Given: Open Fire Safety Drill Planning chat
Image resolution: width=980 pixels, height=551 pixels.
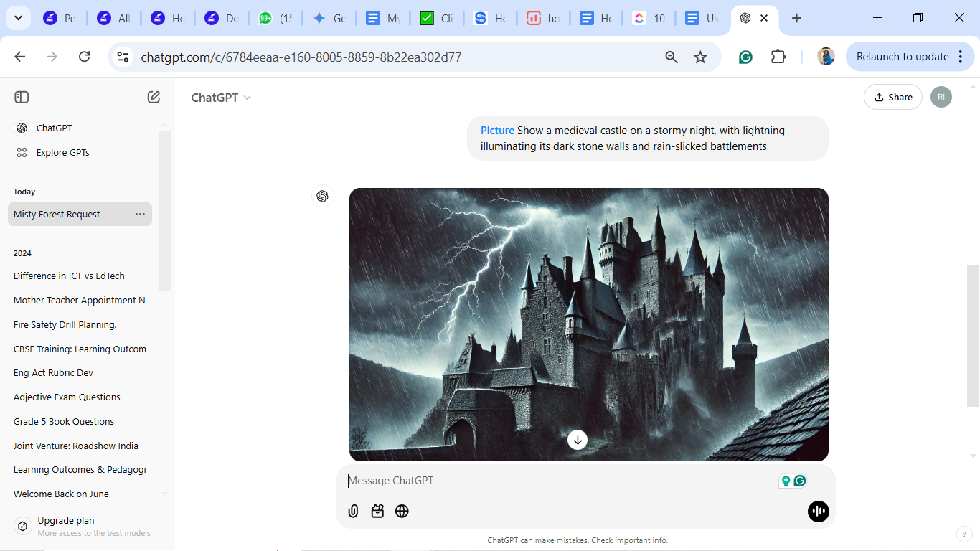Looking at the screenshot, I should coord(80,324).
